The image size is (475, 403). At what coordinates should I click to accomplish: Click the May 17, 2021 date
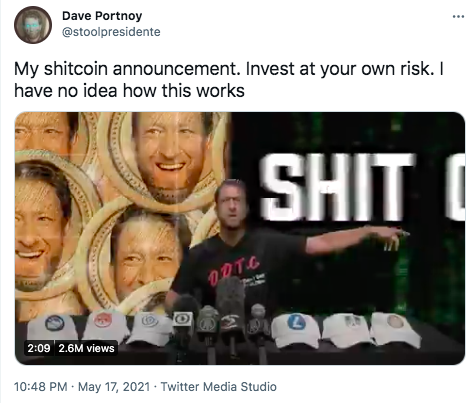(x=114, y=387)
